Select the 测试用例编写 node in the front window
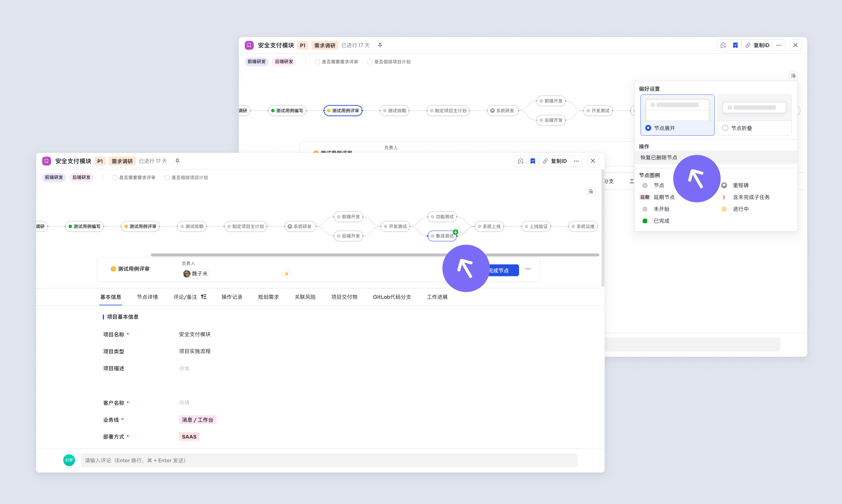This screenshot has width=842, height=504. (84, 226)
